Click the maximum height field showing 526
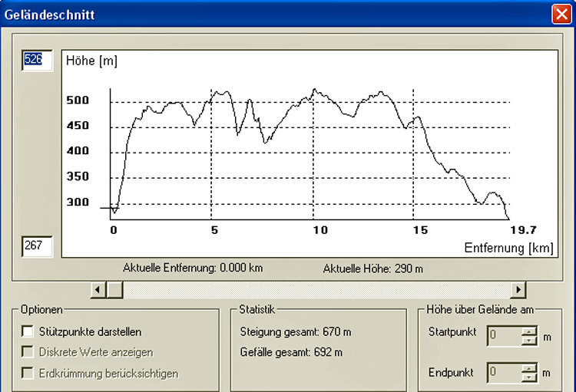576x392 pixels. (x=37, y=61)
